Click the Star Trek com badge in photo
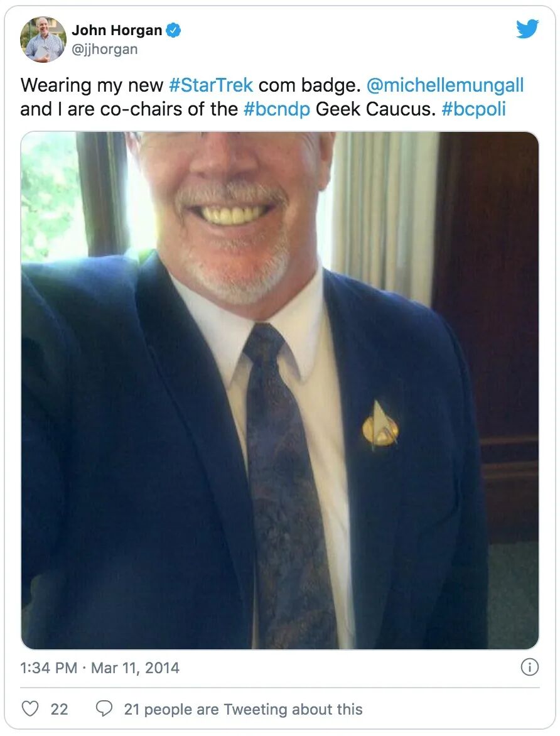 point(380,426)
